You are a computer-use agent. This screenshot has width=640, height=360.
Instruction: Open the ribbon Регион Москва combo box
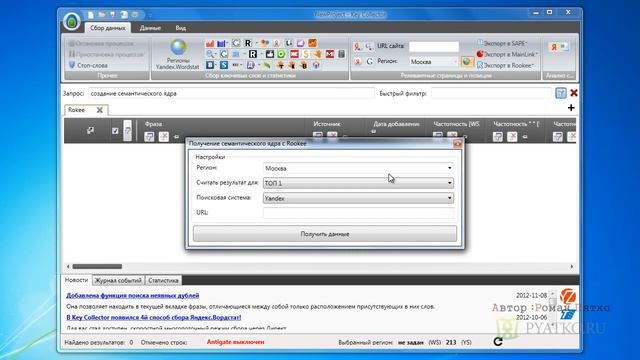click(x=434, y=62)
